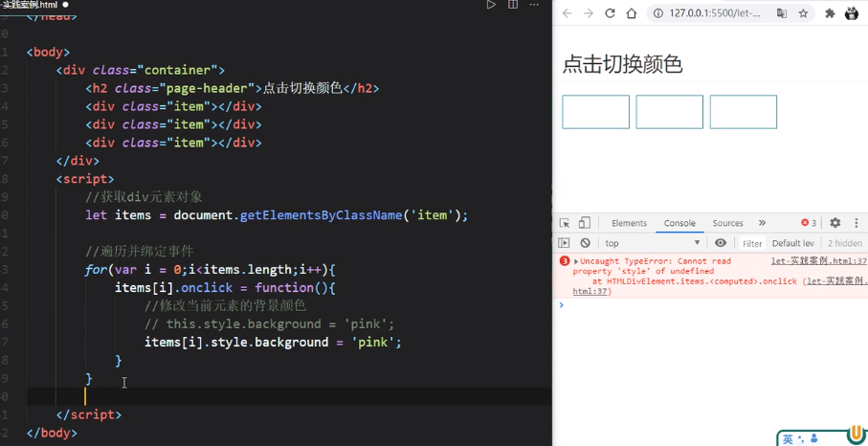Viewport: 868px width, 446px height.
Task: Click the third item box on the page
Action: pos(744,112)
